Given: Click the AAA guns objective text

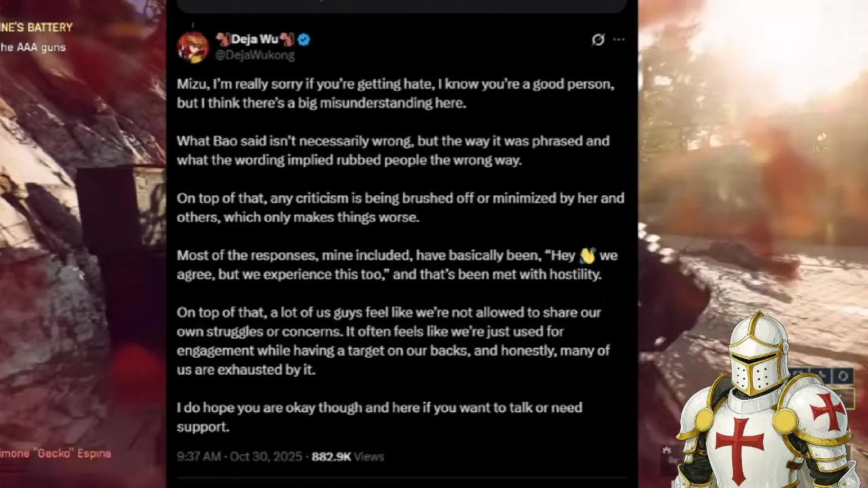Looking at the screenshot, I should pos(34,47).
